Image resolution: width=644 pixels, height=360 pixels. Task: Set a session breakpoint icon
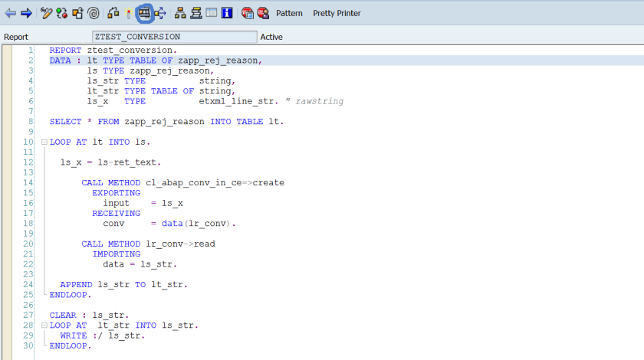point(248,13)
